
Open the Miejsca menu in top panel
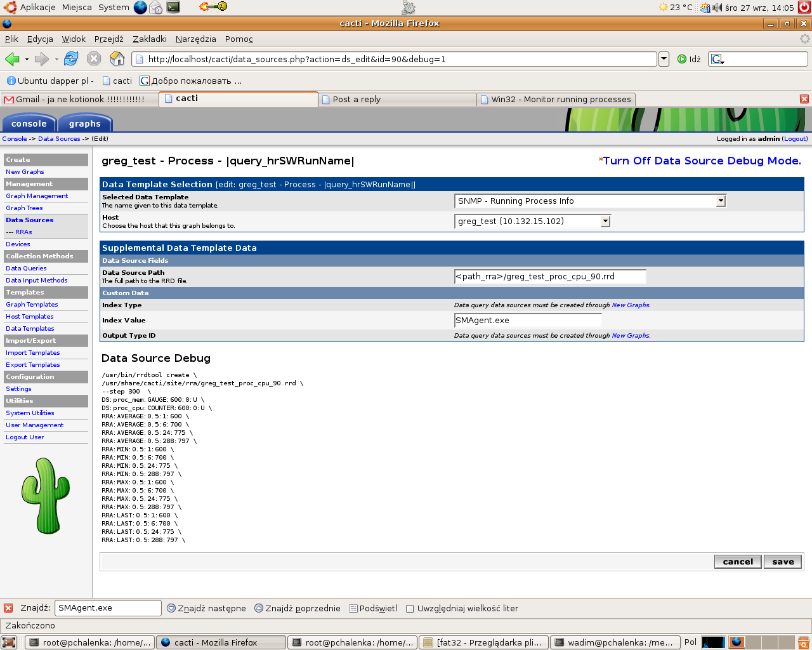click(77, 7)
